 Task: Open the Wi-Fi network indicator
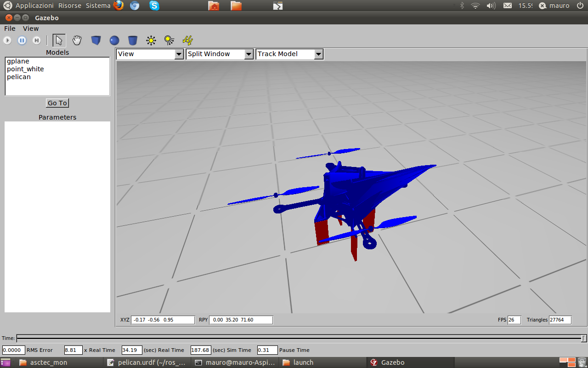pos(475,6)
